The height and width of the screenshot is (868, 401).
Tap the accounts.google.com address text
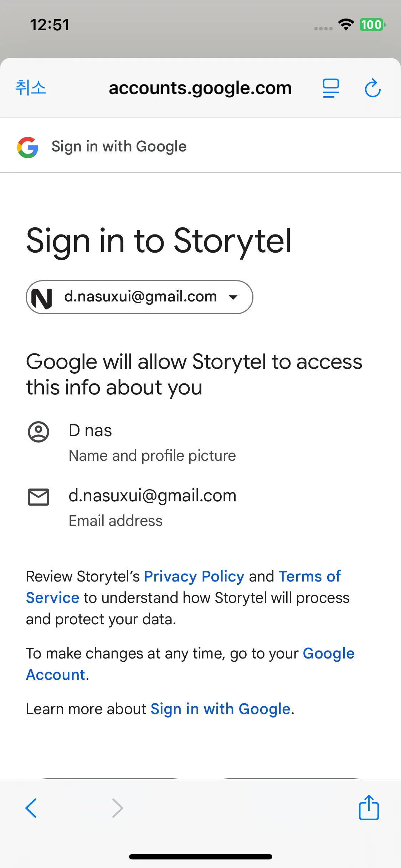point(200,88)
